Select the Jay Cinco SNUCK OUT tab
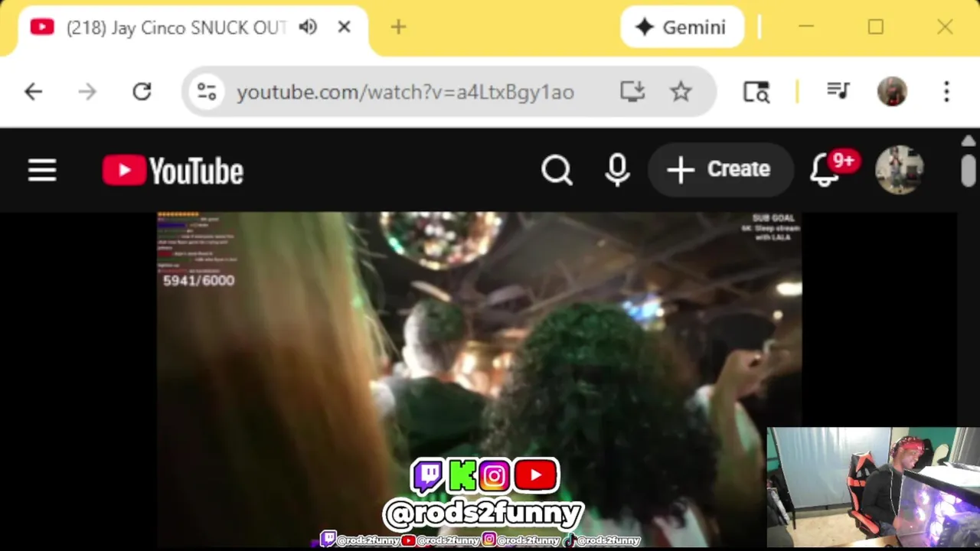 (176, 28)
